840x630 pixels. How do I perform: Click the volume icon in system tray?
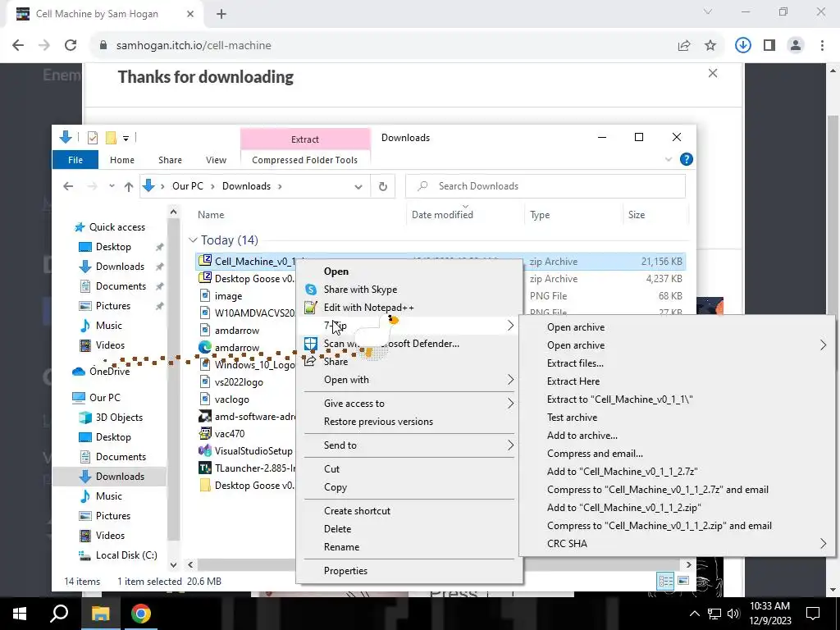coord(733,614)
